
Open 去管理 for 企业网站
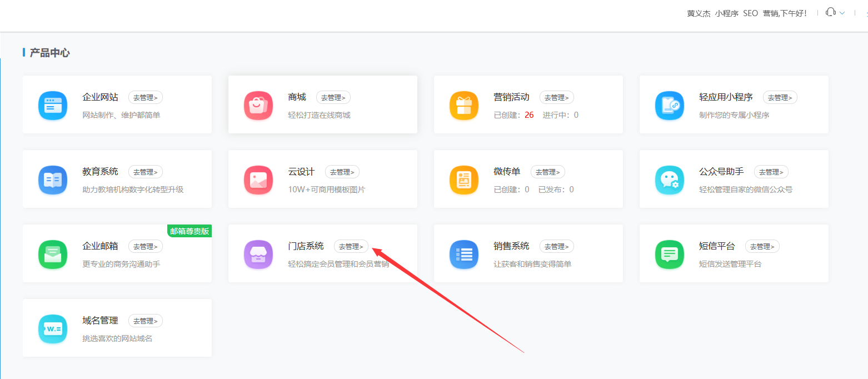pyautogui.click(x=146, y=97)
